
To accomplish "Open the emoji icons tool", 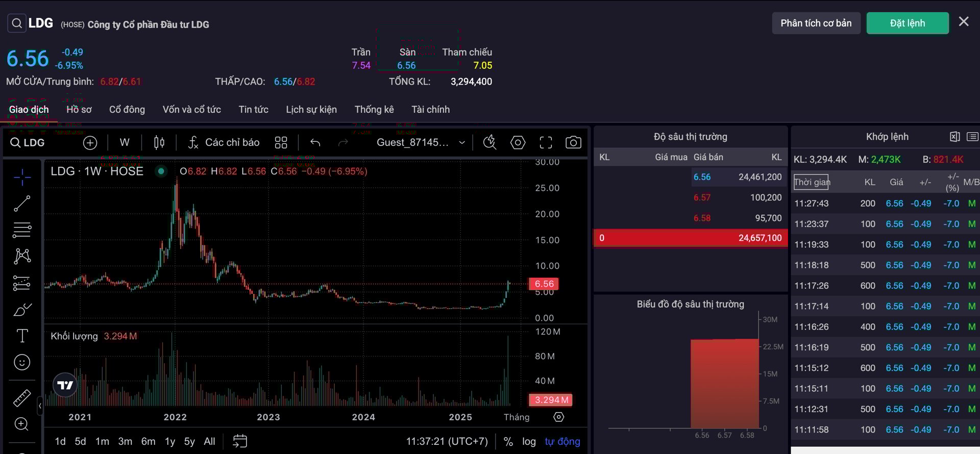I will (x=22, y=362).
